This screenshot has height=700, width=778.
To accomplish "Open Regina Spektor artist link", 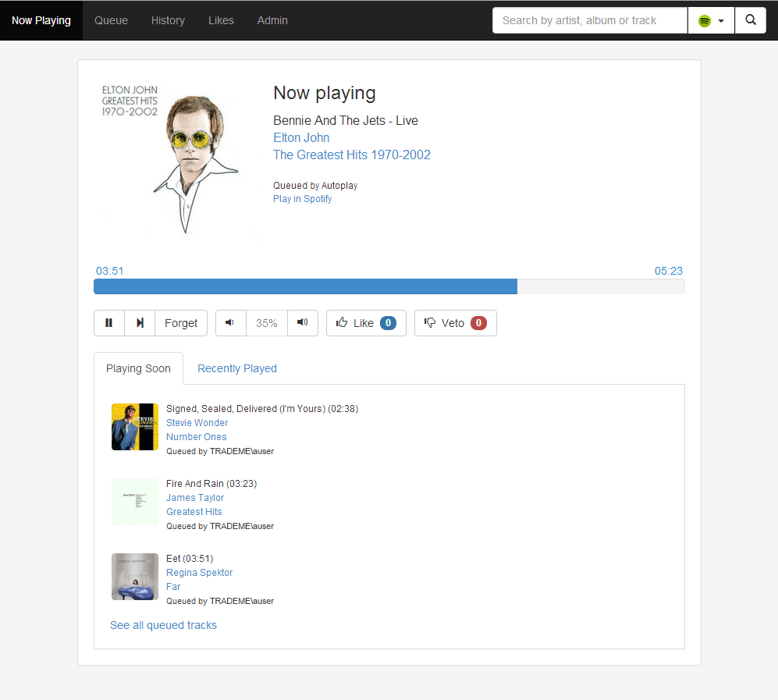I will 200,573.
